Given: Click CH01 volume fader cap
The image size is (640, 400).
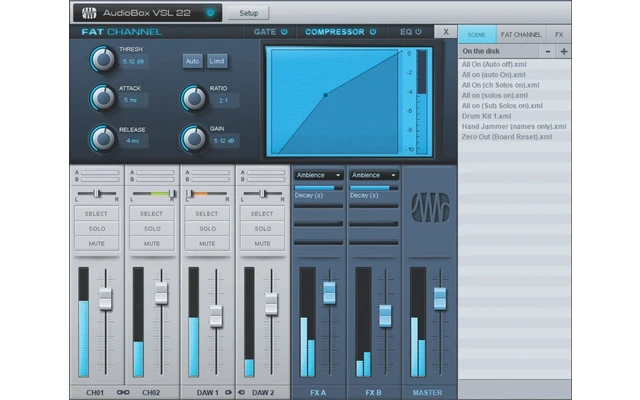Looking at the screenshot, I should click(105, 298).
